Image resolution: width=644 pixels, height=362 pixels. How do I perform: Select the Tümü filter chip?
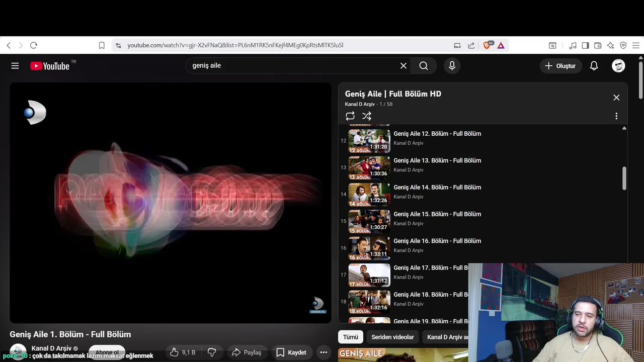coord(351,337)
